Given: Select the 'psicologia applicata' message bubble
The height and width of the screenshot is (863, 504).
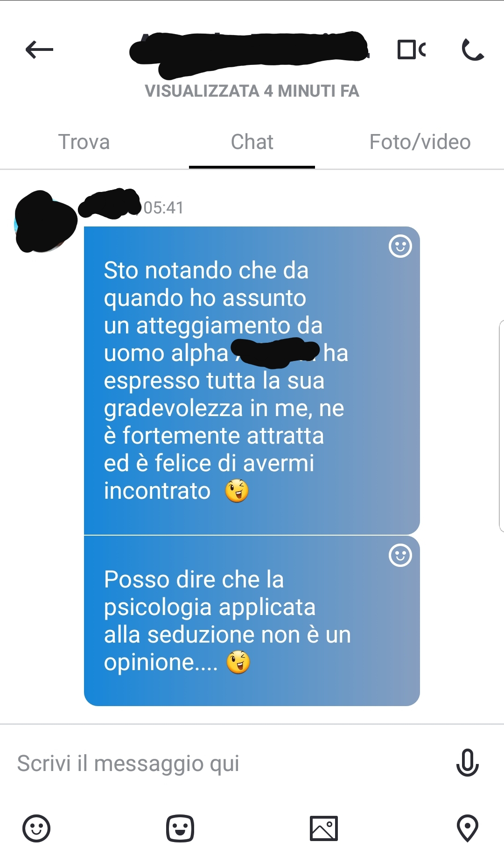Looking at the screenshot, I should [252, 621].
